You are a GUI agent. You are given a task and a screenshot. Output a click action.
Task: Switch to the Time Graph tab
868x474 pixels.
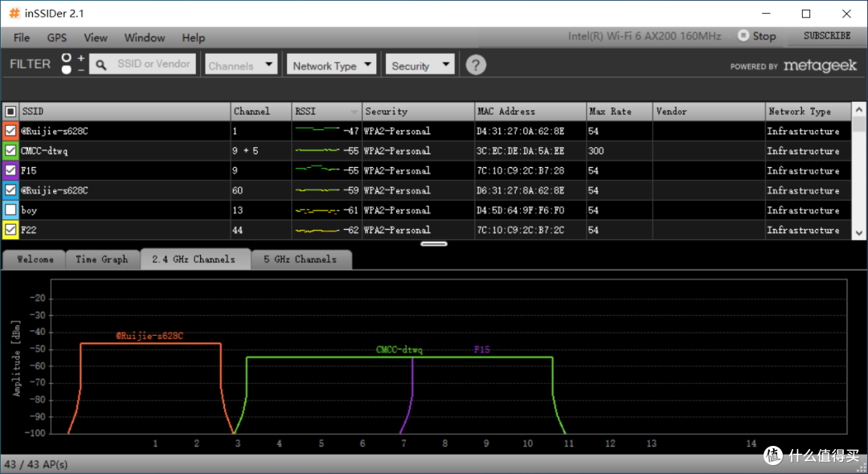click(102, 259)
